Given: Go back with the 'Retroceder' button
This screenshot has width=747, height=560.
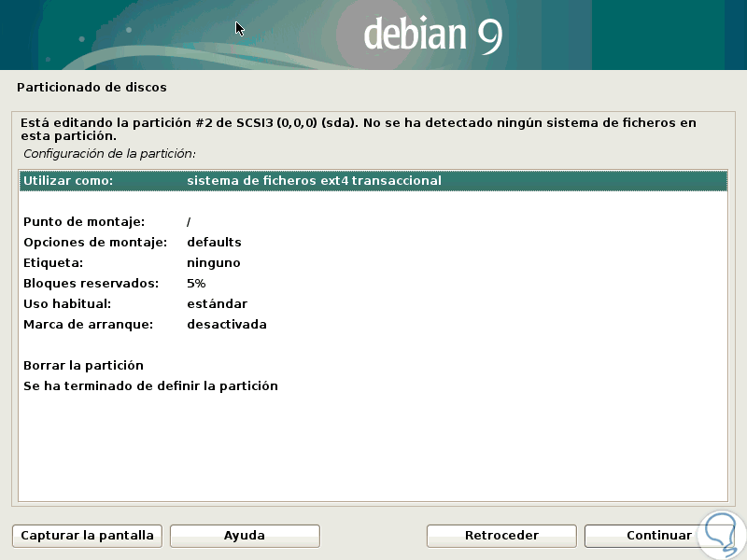Looking at the screenshot, I should (x=501, y=536).
